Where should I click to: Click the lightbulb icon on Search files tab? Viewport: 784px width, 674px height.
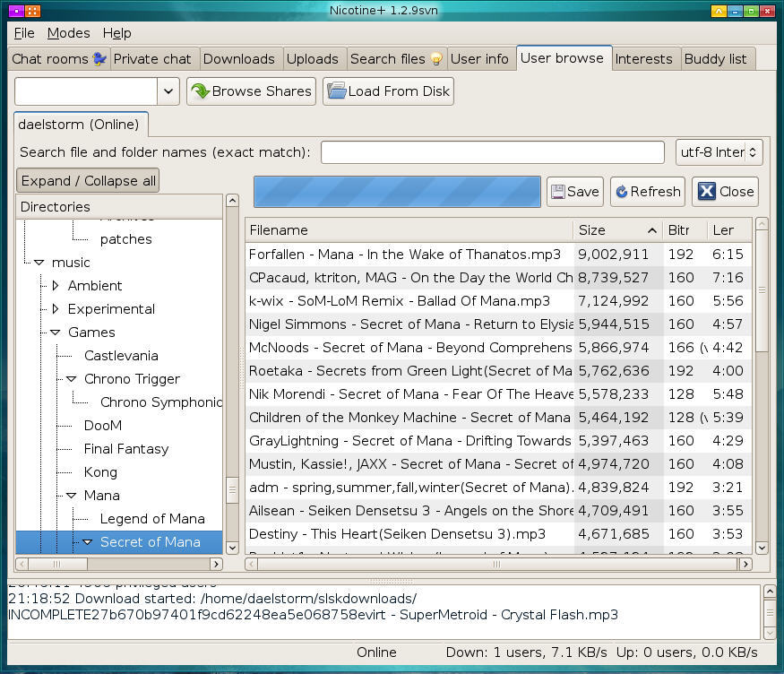438,59
